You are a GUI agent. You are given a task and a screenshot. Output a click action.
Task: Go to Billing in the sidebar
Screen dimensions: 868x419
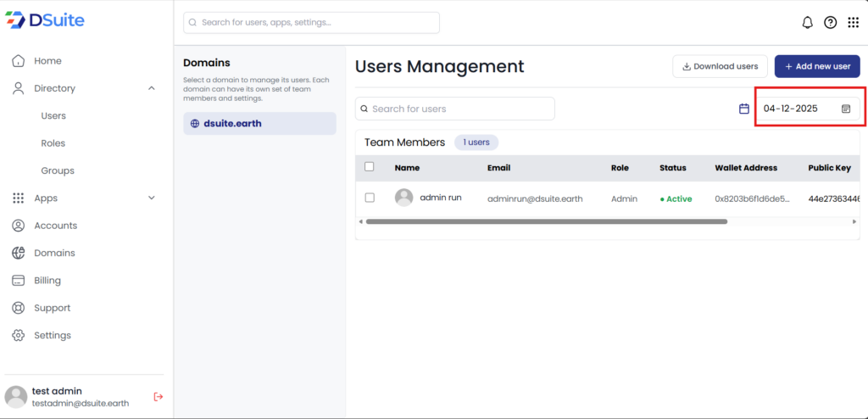click(47, 281)
